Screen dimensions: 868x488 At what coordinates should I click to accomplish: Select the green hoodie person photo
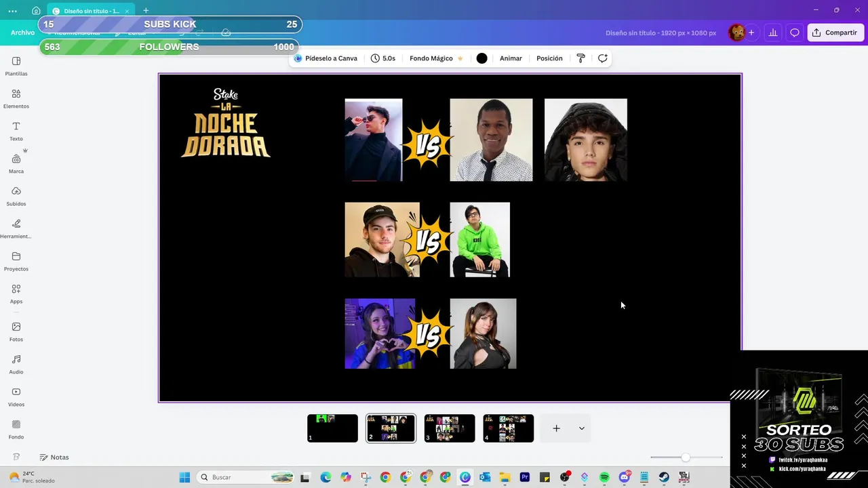(x=479, y=240)
